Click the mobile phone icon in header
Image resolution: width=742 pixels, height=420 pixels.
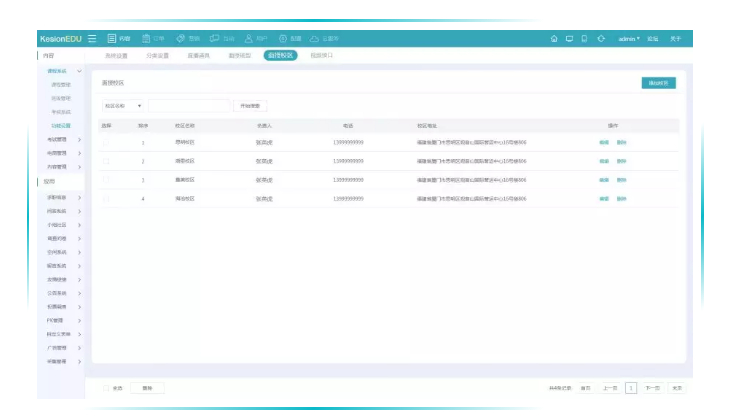(584, 39)
